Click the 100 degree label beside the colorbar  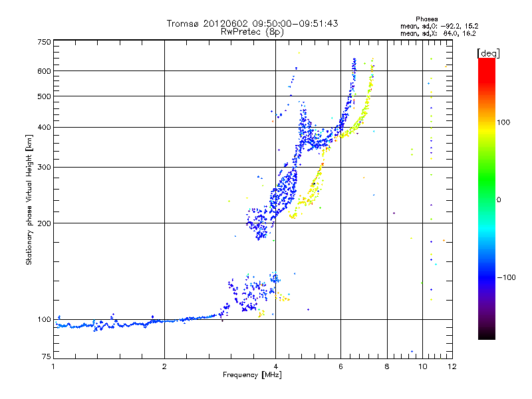503,122
